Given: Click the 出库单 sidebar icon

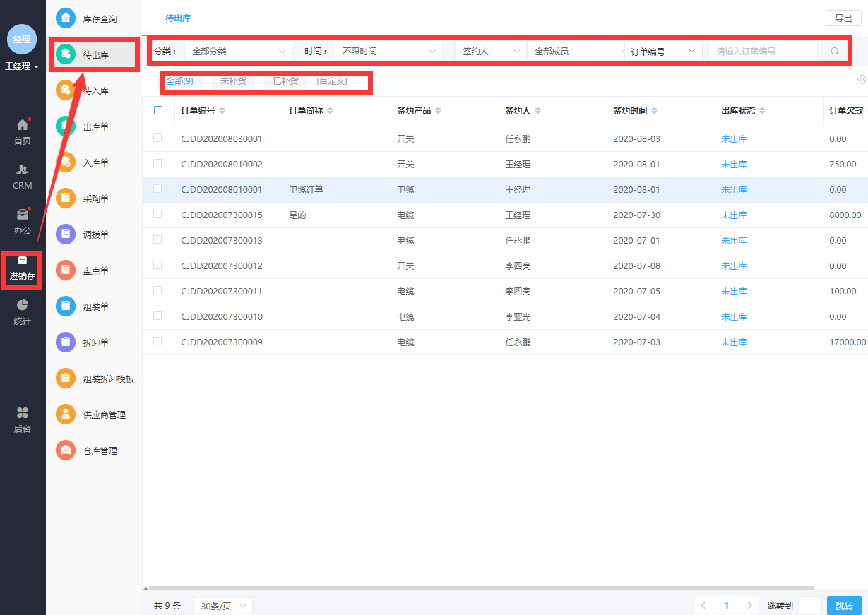Looking at the screenshot, I should coord(66,126).
